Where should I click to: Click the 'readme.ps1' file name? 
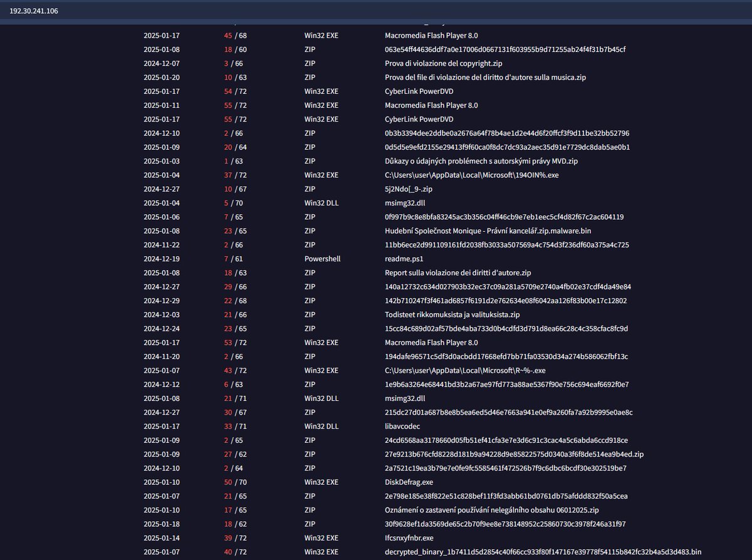point(404,259)
